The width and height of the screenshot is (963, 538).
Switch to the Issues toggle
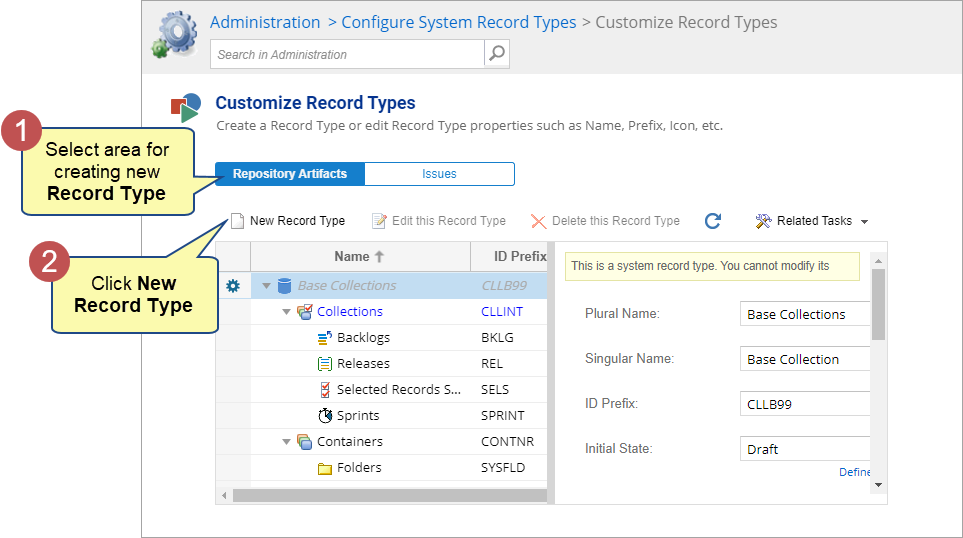pyautogui.click(x=439, y=174)
